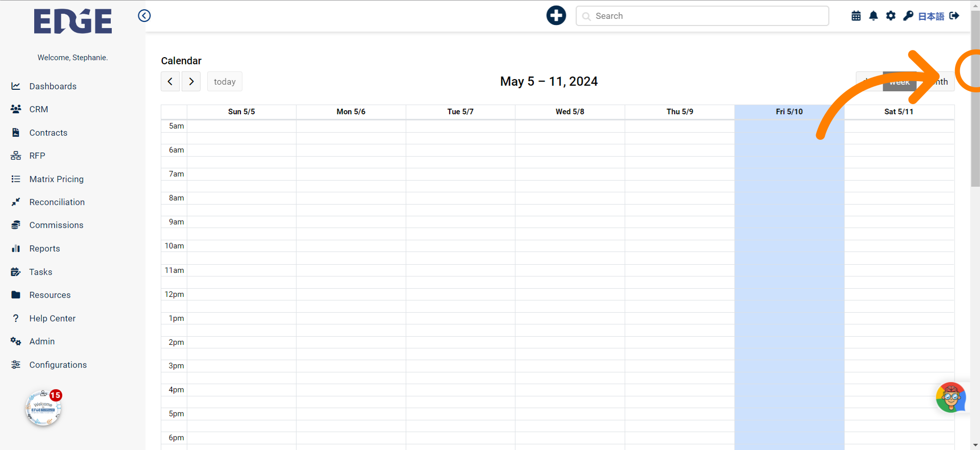
Task: Click the CRM people icon
Action: 16,109
